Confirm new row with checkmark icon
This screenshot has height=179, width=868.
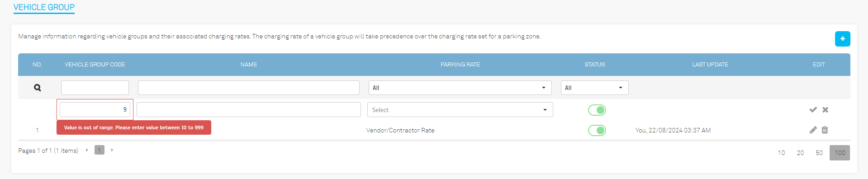coord(813,110)
